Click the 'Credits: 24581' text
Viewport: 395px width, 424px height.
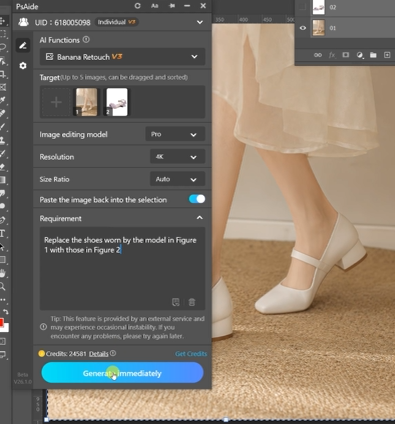[x=66, y=354]
